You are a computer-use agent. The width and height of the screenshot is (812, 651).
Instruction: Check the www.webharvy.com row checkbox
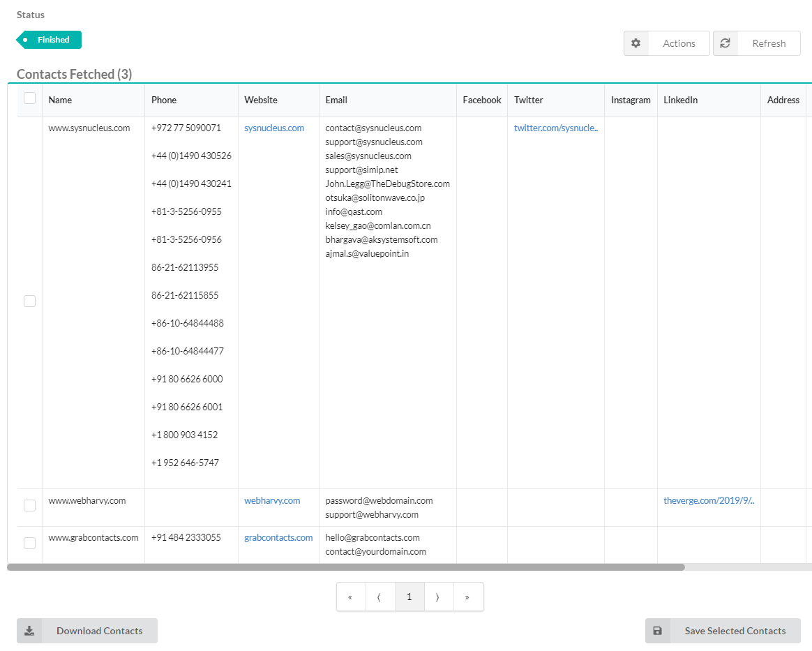point(29,505)
